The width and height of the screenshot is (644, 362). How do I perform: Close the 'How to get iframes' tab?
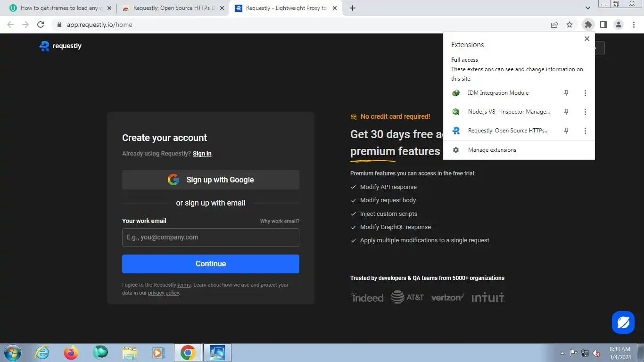coord(109,8)
